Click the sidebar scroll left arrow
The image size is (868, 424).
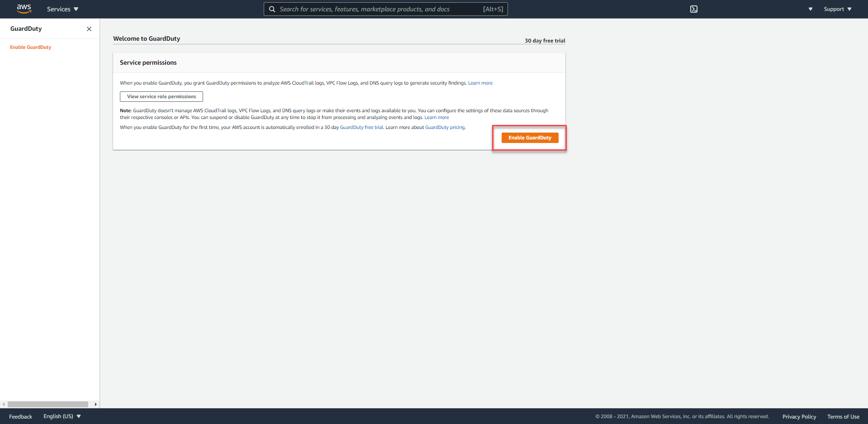4,404
